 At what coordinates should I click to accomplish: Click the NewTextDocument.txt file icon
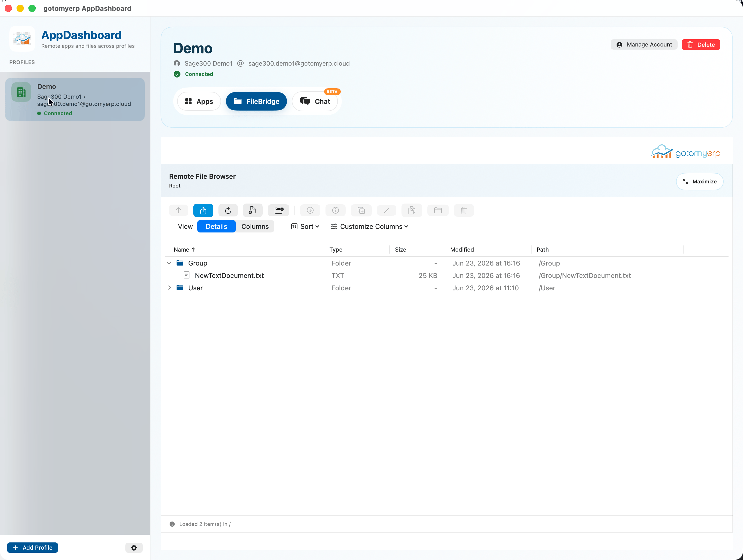(x=187, y=275)
